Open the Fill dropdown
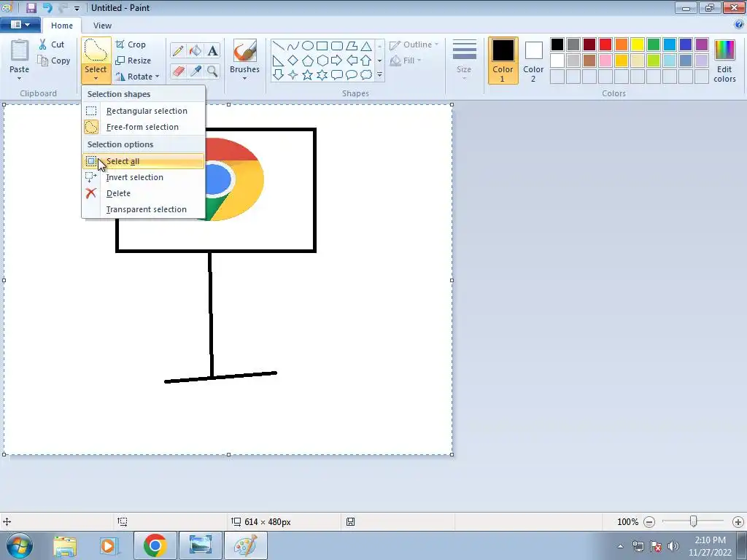Image resolution: width=747 pixels, height=560 pixels. click(406, 61)
